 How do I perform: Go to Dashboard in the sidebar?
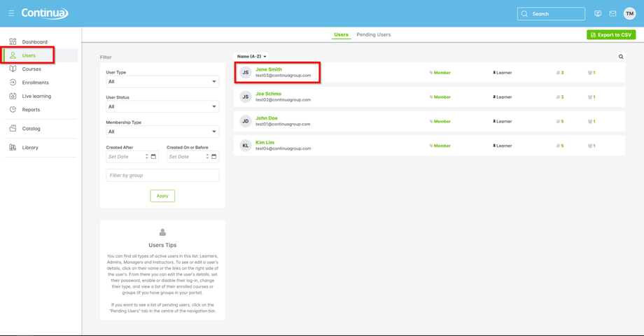click(34, 42)
